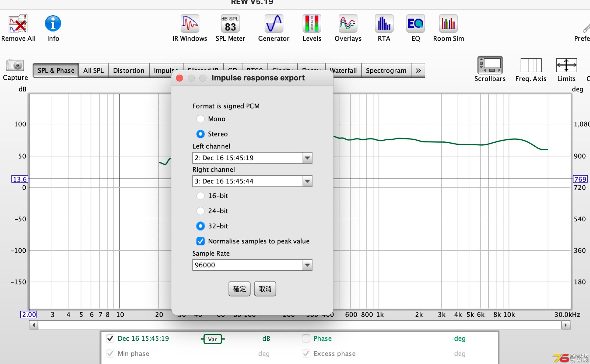Click the 取消 cancel button
Screen dimensions: 590x364
(265, 289)
